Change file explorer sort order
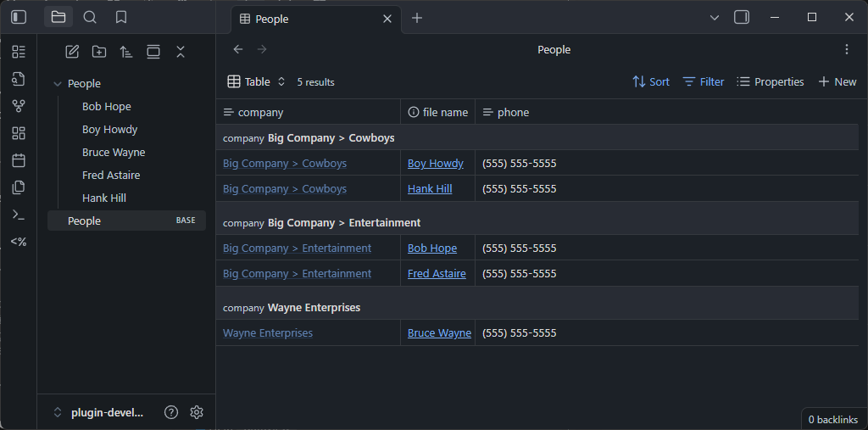The width and height of the screenshot is (868, 430). [x=126, y=52]
